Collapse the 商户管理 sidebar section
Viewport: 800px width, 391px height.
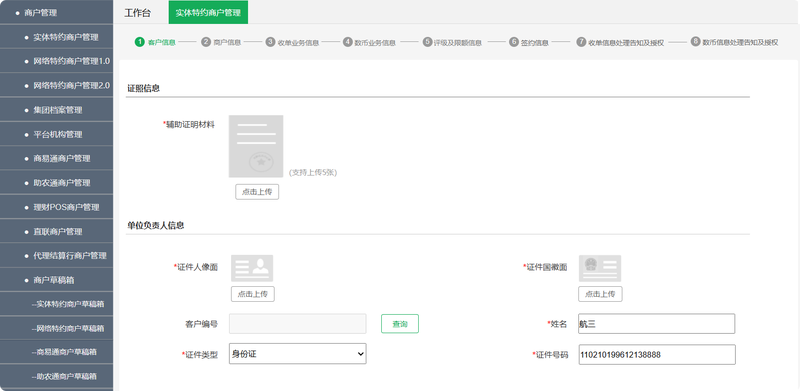coord(57,13)
